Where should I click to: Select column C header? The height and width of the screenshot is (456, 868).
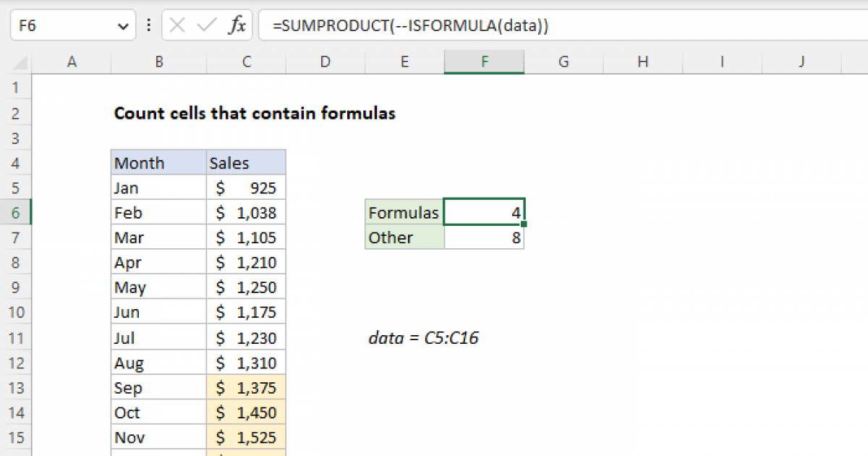click(x=247, y=62)
